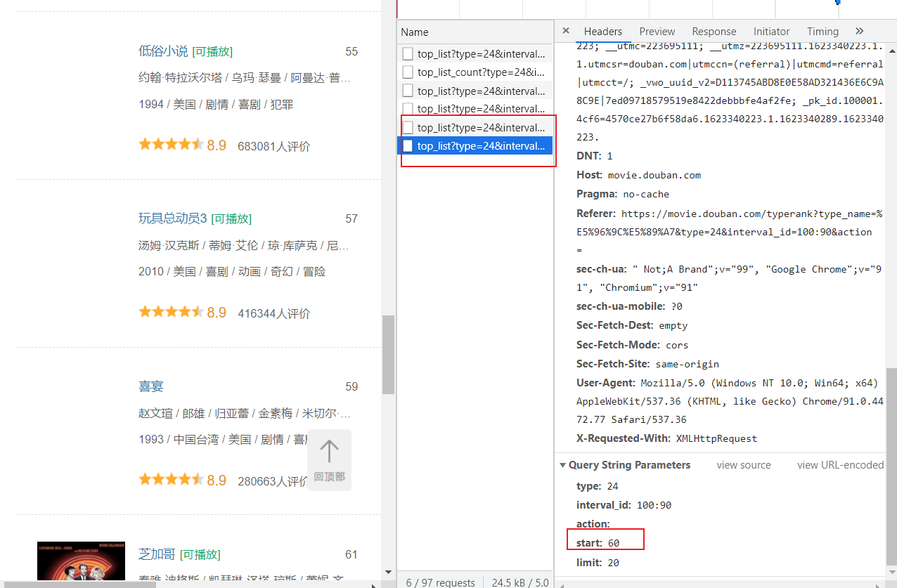Click the 6 / 97 requests status text
Viewport: 897px width, 588px height.
click(x=440, y=582)
